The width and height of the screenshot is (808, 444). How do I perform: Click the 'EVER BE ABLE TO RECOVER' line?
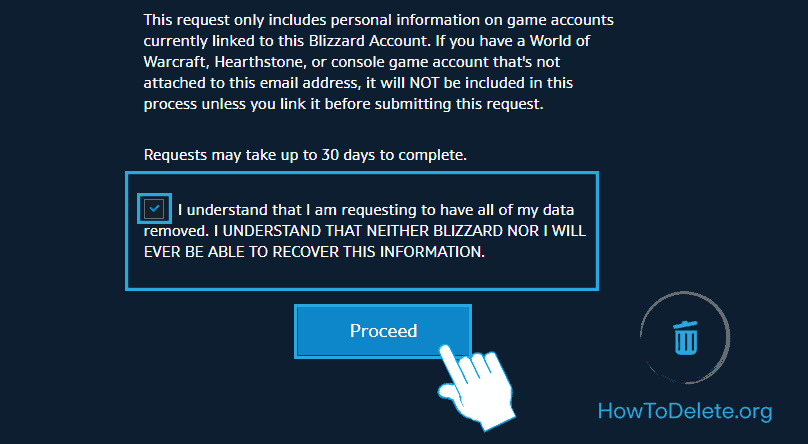[x=314, y=252]
